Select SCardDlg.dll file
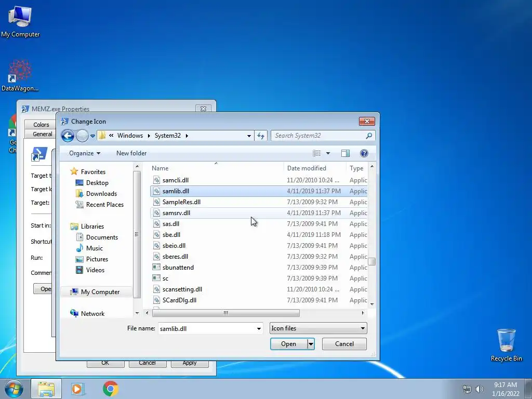 (259, 300)
